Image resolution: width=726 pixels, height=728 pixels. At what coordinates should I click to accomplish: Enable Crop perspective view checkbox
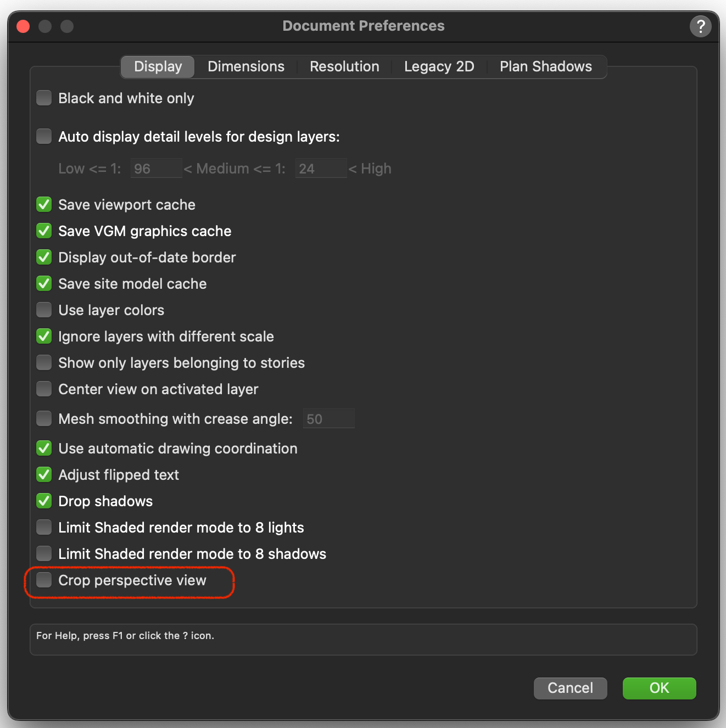tap(44, 580)
